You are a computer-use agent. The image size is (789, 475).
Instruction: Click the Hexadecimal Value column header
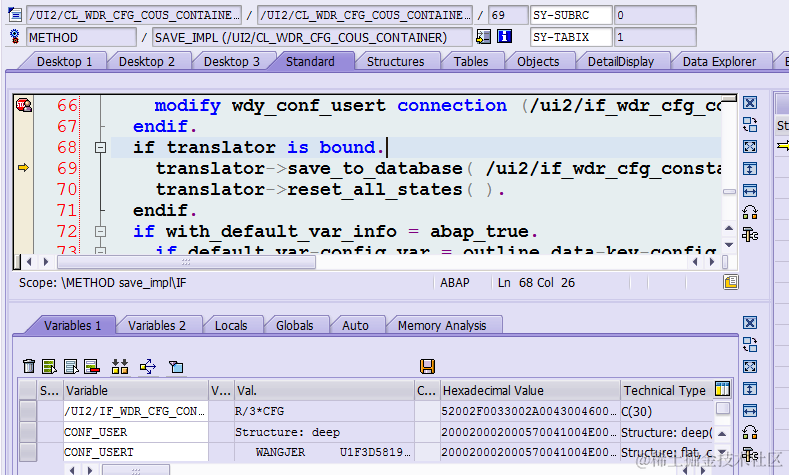click(x=530, y=390)
